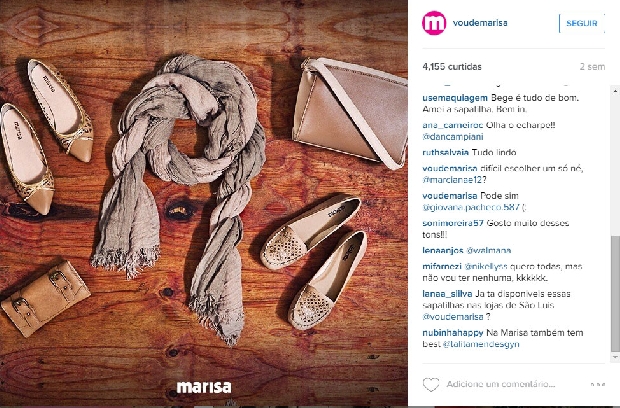The height and width of the screenshot is (408, 620).
Task: Click the scrollbar down arrow in comments
Action: point(615,357)
